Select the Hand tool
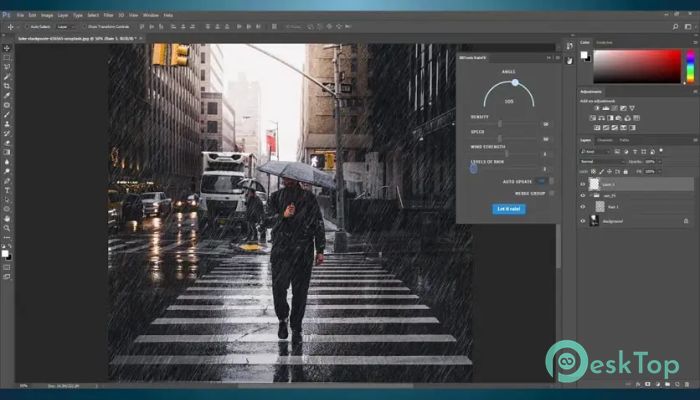Image resolution: width=700 pixels, height=400 pixels. (x=7, y=219)
